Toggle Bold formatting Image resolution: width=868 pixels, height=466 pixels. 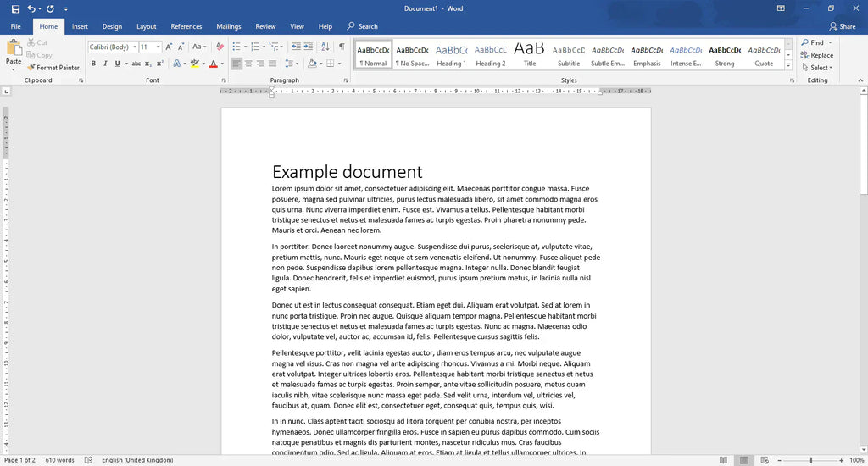point(94,64)
